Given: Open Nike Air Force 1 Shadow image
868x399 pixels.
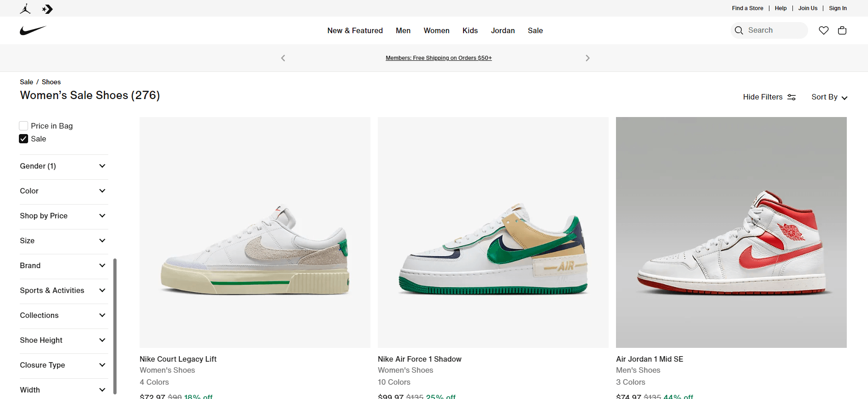Looking at the screenshot, I should click(x=493, y=232).
